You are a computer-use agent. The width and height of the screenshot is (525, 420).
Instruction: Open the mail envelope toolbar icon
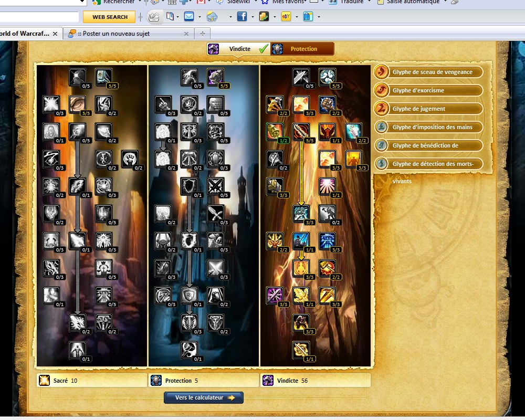(189, 16)
